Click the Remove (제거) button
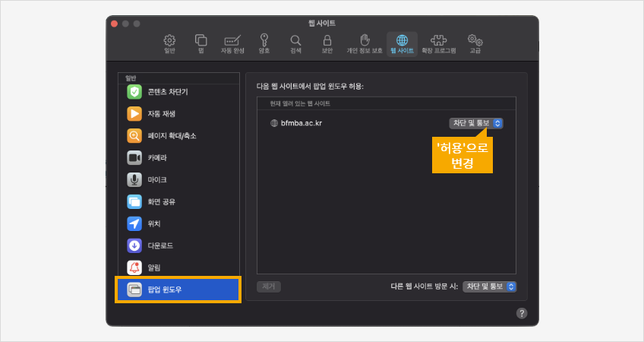This screenshot has height=342, width=644. (x=269, y=287)
